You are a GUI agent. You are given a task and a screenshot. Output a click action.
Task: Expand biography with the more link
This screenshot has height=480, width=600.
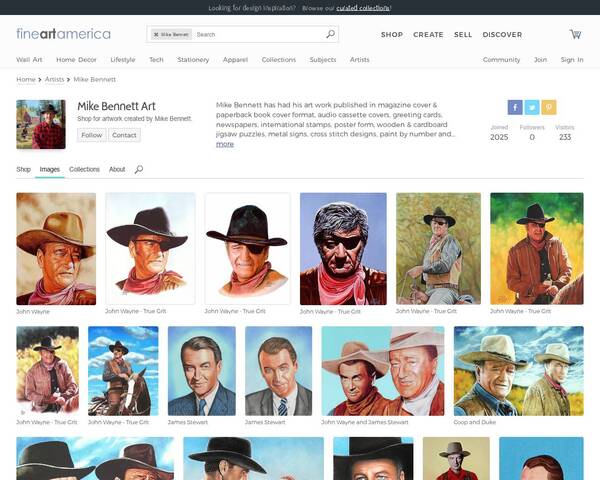point(225,144)
